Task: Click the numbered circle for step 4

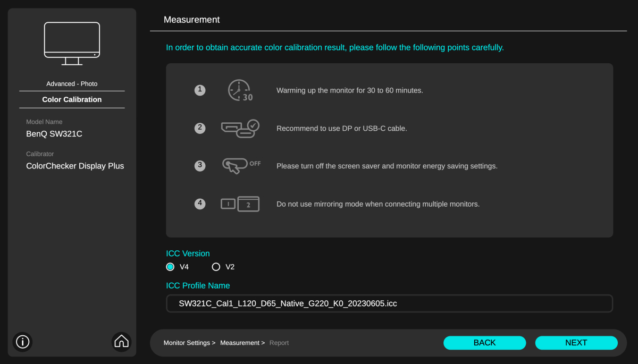Action: (x=200, y=204)
